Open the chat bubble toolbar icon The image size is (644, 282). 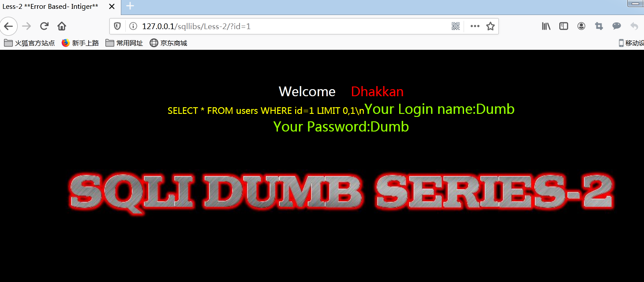pyautogui.click(x=617, y=26)
